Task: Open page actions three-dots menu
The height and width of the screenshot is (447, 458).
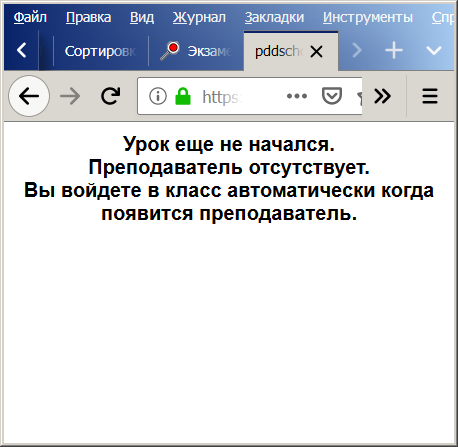Action: [297, 96]
